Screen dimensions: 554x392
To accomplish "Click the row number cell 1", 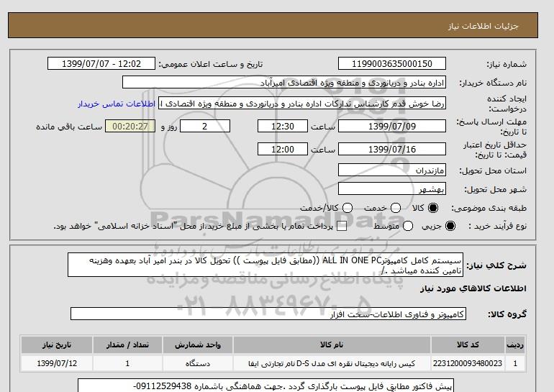I will pos(515,363).
